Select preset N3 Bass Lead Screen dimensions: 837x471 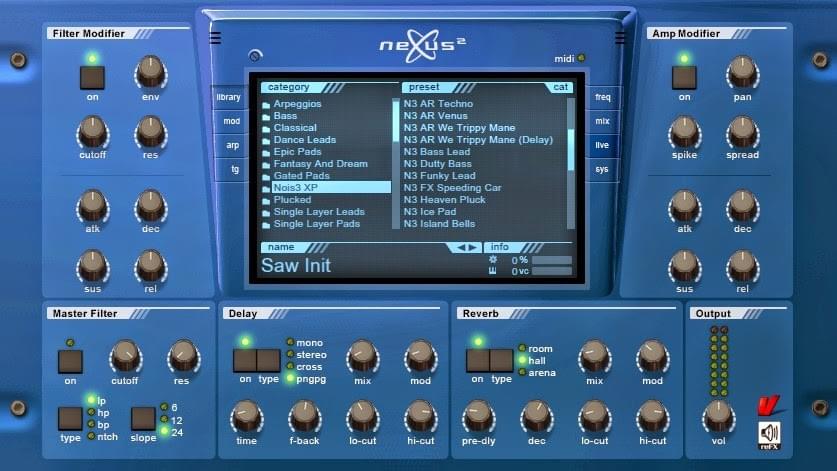tap(437, 152)
